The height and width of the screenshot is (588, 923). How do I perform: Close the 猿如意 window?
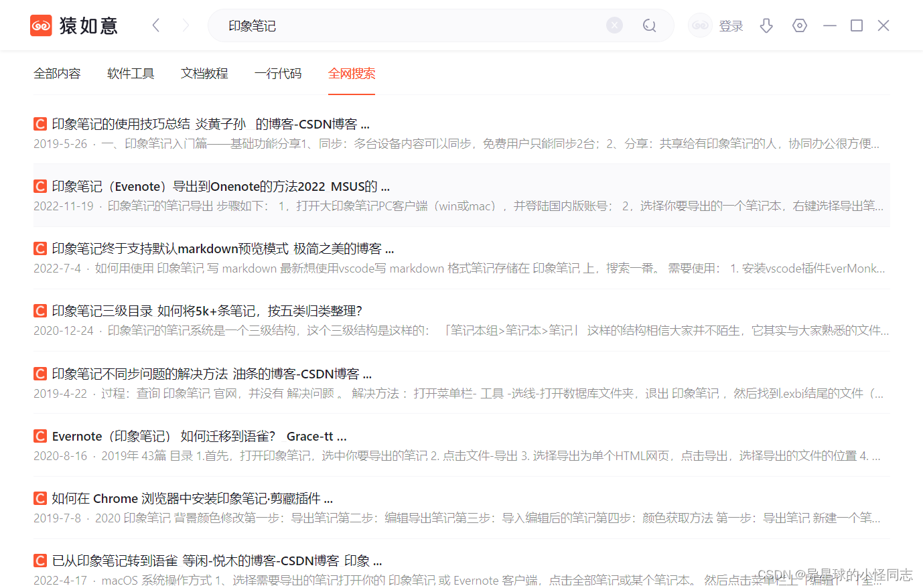click(x=883, y=25)
